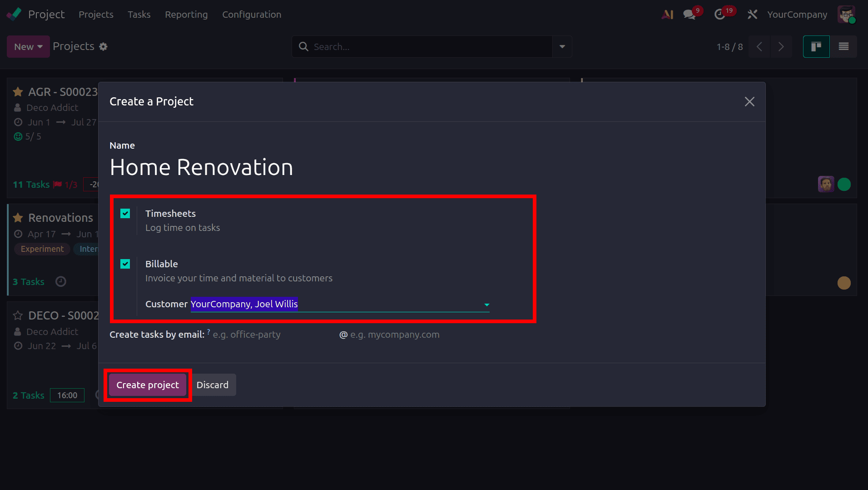Screen dimensions: 868x490
Task: Click the Project app logo icon
Action: pyautogui.click(x=14, y=14)
